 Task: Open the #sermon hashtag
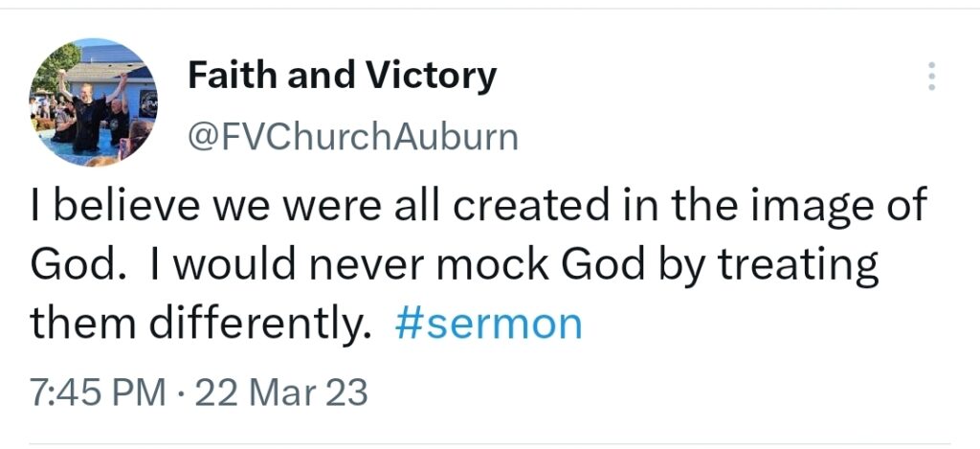pos(489,324)
